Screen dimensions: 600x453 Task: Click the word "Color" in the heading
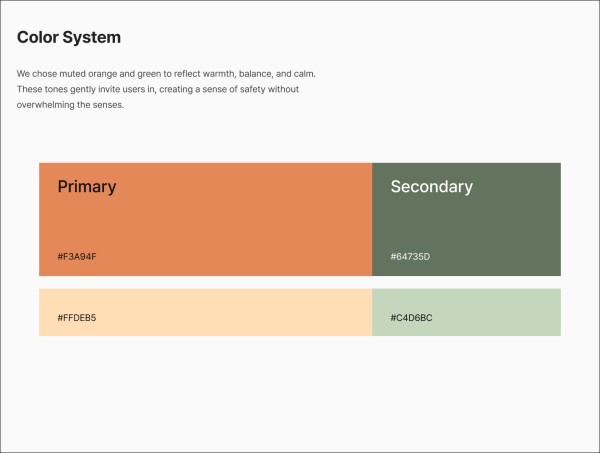(39, 38)
